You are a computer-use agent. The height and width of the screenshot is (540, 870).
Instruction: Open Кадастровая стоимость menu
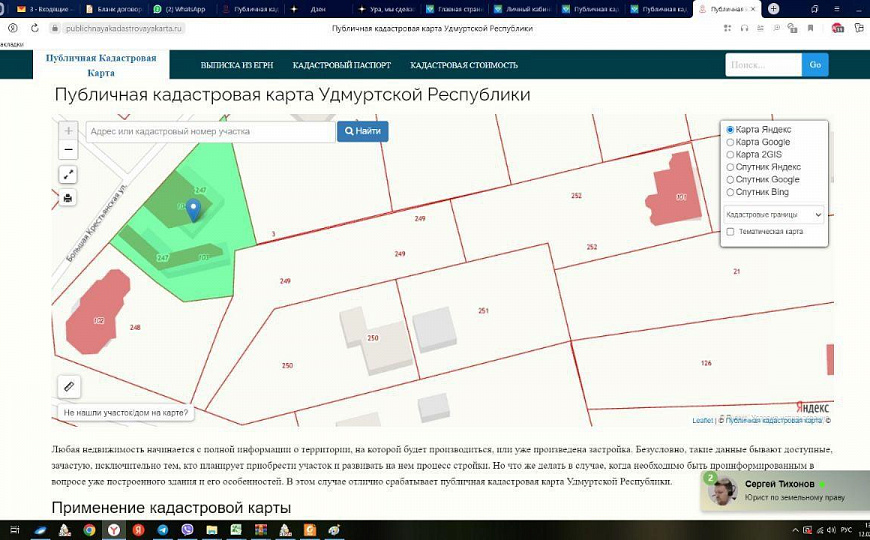pos(464,65)
